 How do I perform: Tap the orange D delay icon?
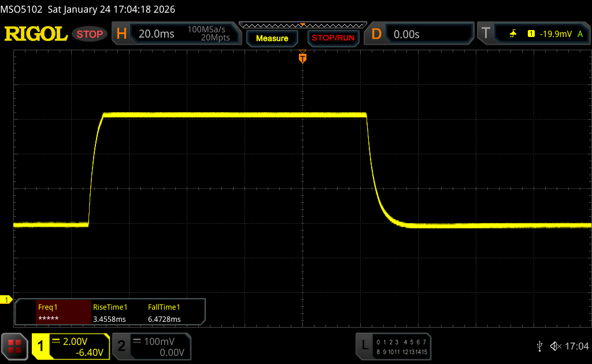[376, 34]
